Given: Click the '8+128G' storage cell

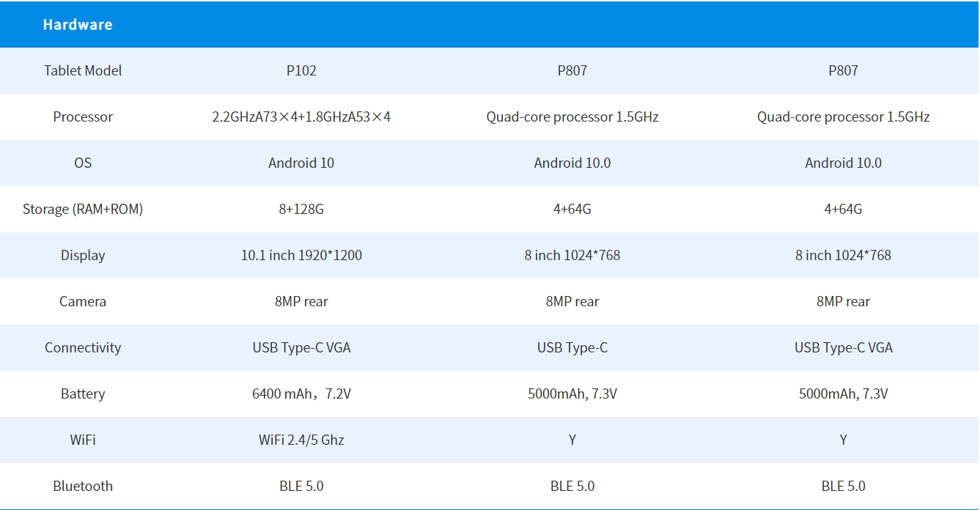Looking at the screenshot, I should (x=301, y=209).
